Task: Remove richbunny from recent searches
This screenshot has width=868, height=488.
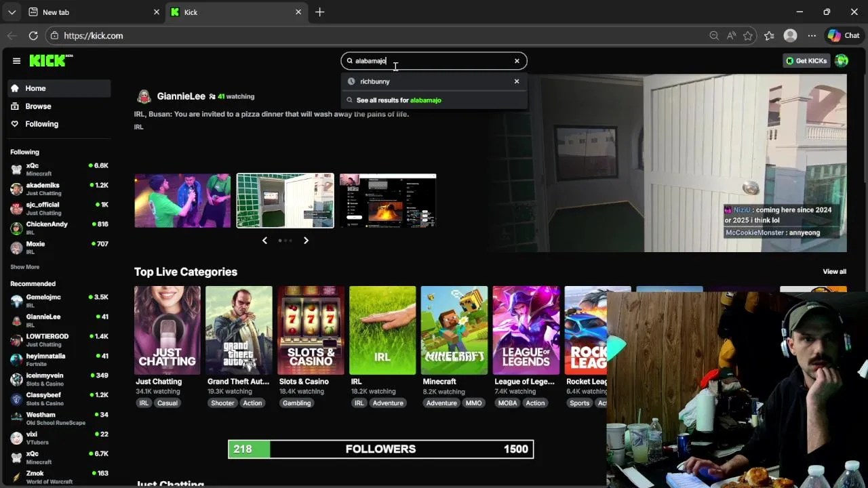Action: (517, 81)
